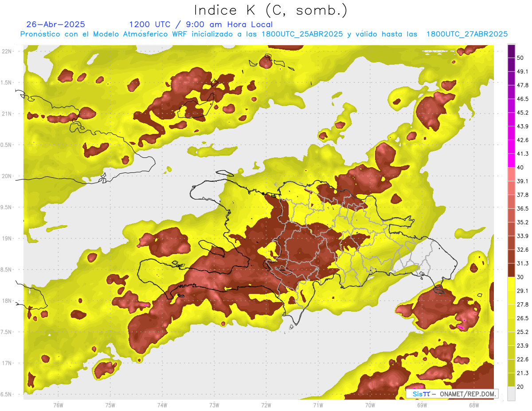
Task: Click the '76W' longitude axis label
Action: (x=58, y=405)
